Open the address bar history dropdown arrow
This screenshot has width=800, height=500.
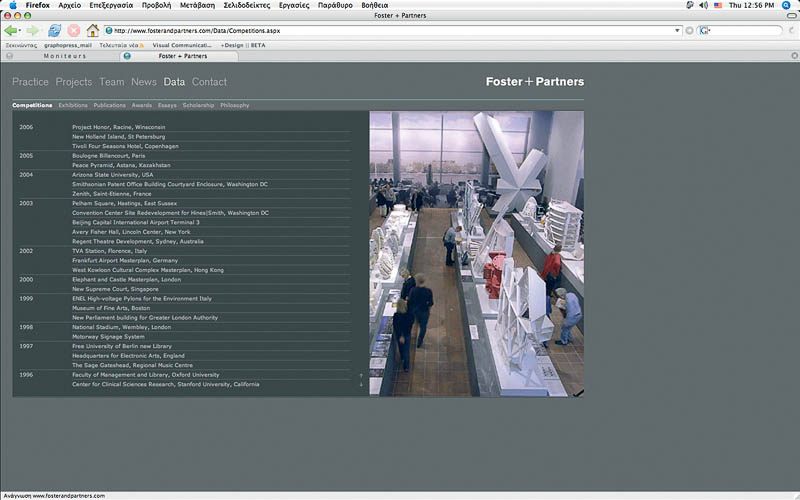click(x=677, y=31)
